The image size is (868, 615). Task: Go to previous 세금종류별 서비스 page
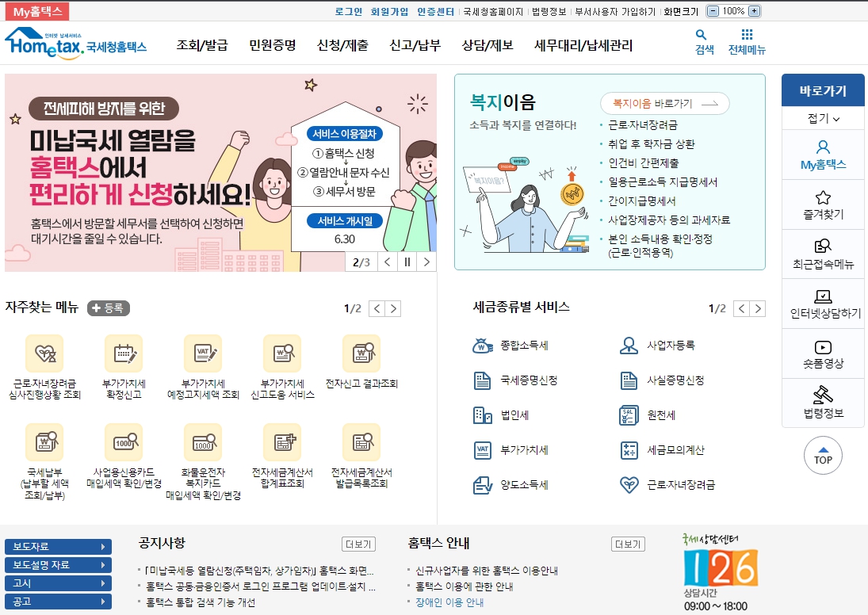(x=742, y=308)
